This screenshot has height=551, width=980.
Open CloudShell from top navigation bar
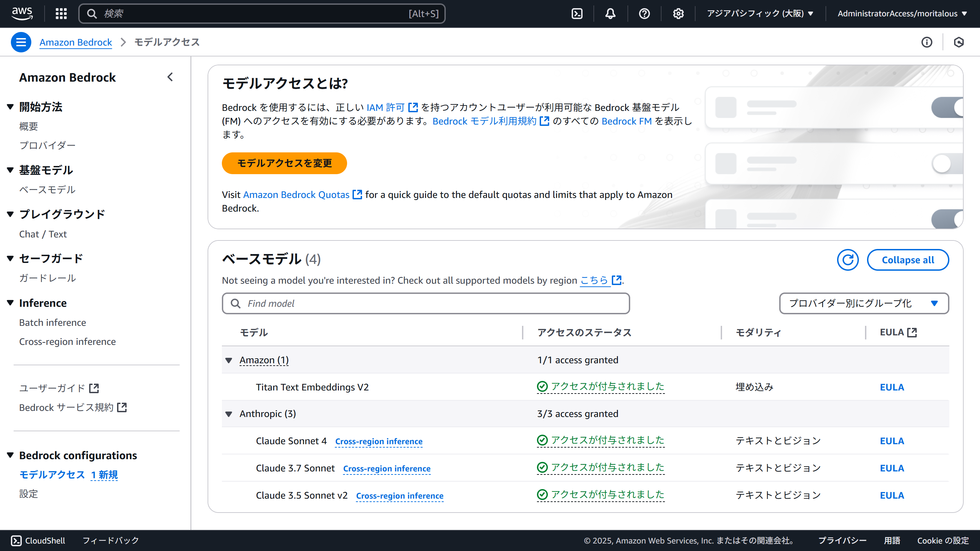click(x=577, y=14)
